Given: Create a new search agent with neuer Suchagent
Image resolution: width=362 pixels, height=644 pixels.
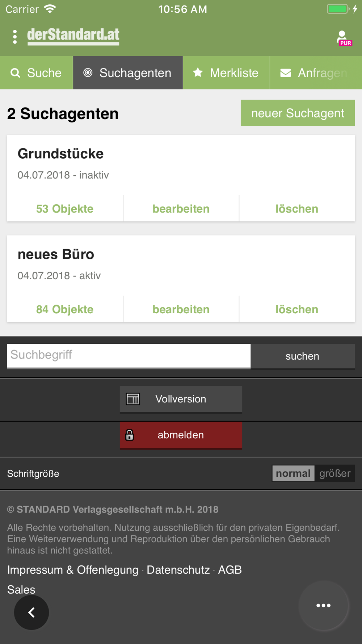Looking at the screenshot, I should [298, 113].
